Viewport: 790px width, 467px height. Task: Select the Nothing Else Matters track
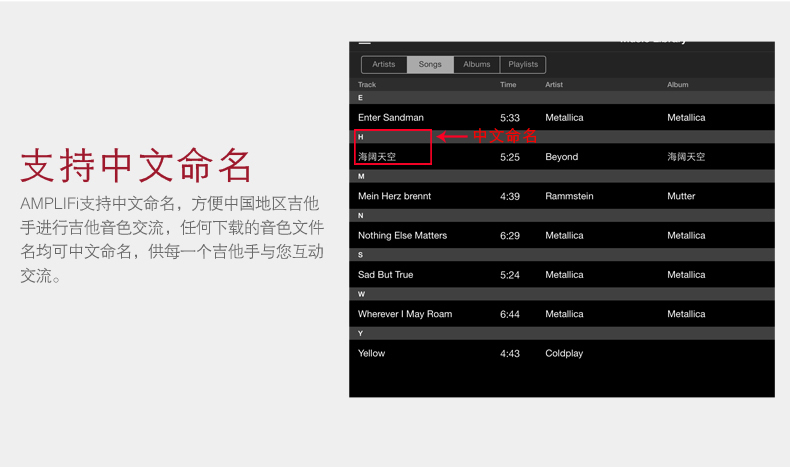[403, 235]
